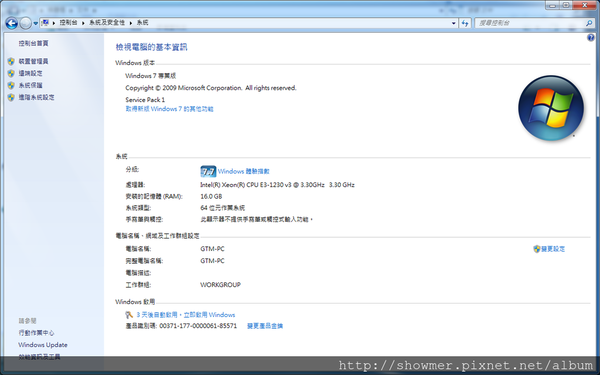Click the shield icon beside 系統保護
This screenshot has height=375, width=600.
pos(11,85)
